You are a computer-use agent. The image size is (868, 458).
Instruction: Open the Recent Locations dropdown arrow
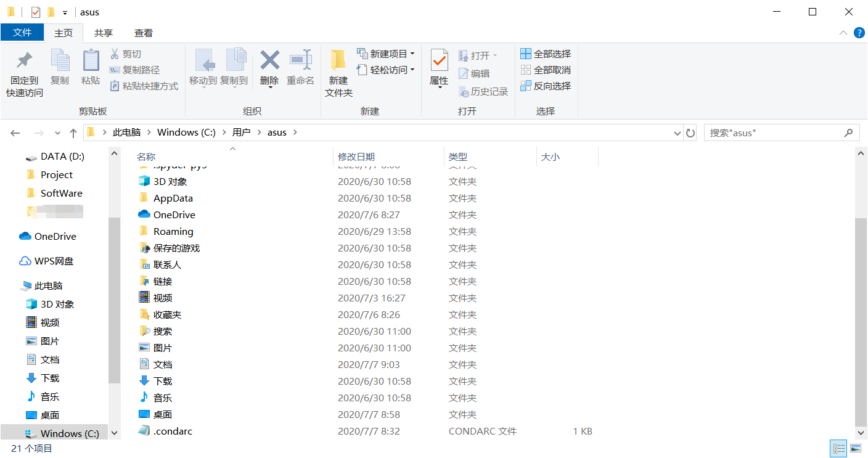(57, 133)
